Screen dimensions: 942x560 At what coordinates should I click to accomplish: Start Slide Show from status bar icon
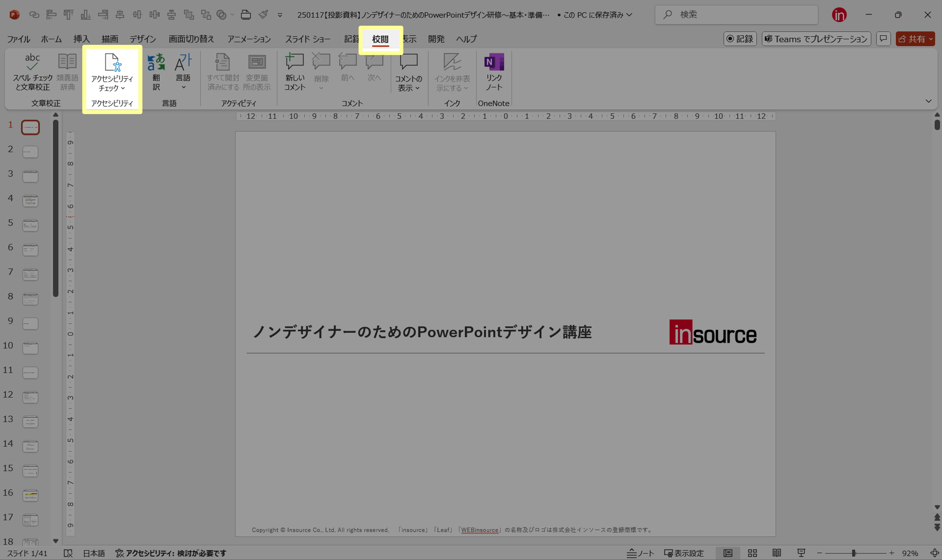click(x=801, y=553)
